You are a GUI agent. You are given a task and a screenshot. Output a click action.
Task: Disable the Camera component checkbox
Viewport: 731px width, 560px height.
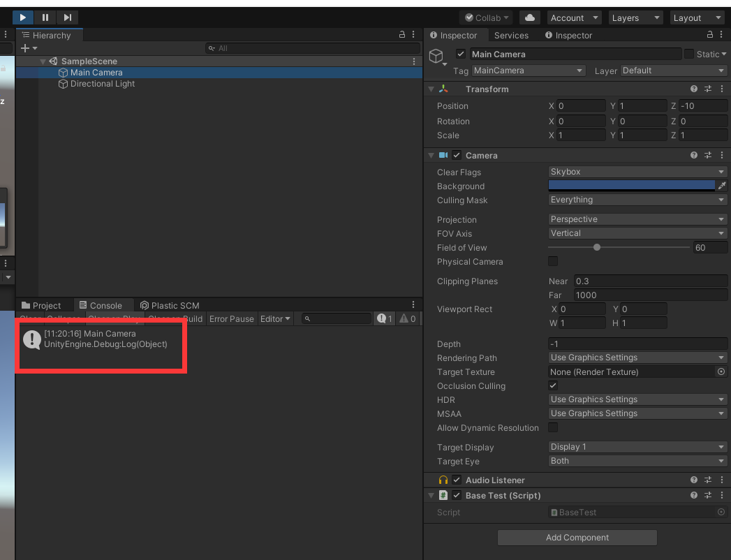[x=457, y=155]
